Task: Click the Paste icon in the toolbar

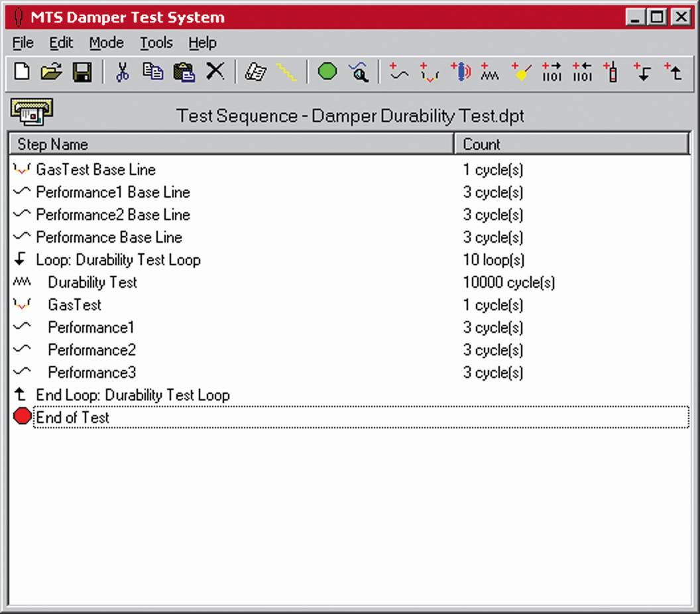Action: 184,71
